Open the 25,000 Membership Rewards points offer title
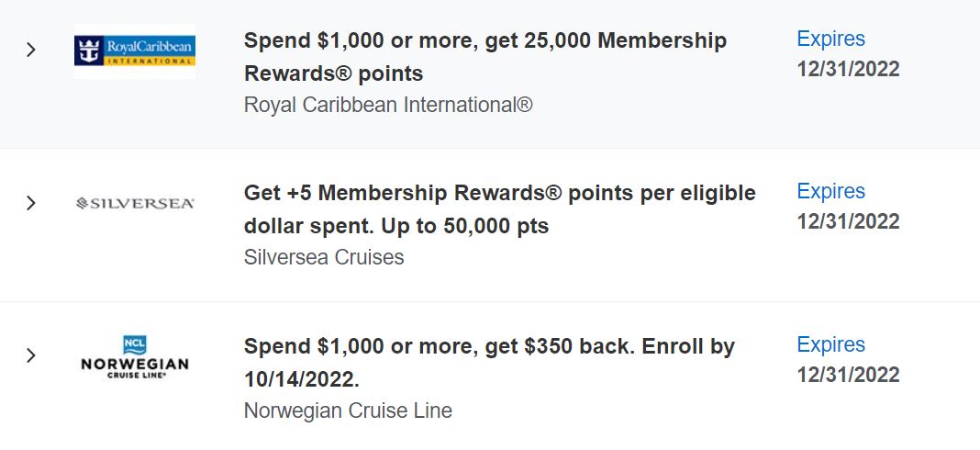980x450 pixels. (x=485, y=57)
